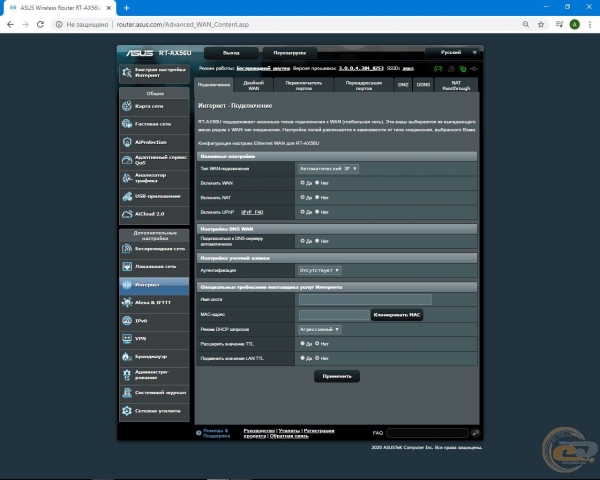This screenshot has width=600, height=480.
Task: Open Network Tools (Сетевые утилиты)
Action: (154, 411)
